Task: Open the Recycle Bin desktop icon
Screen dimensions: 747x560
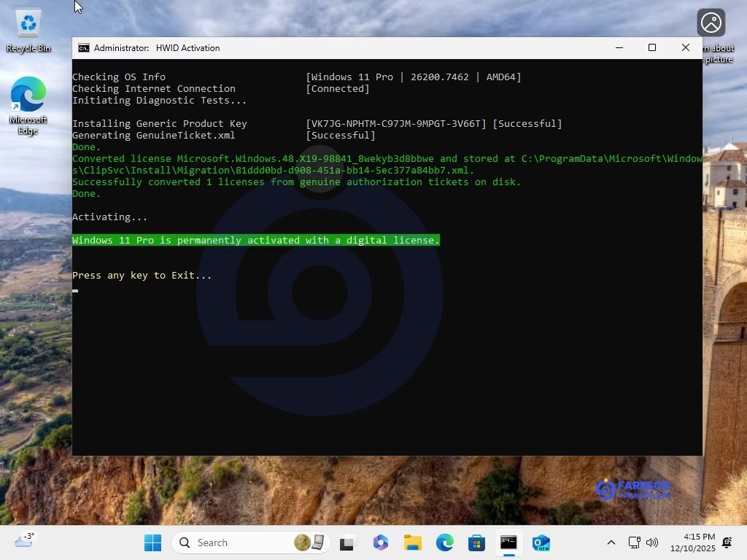Action: 28,30
